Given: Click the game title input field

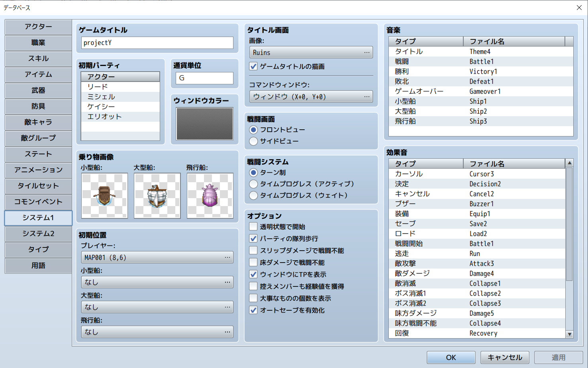Looking at the screenshot, I should coord(157,43).
